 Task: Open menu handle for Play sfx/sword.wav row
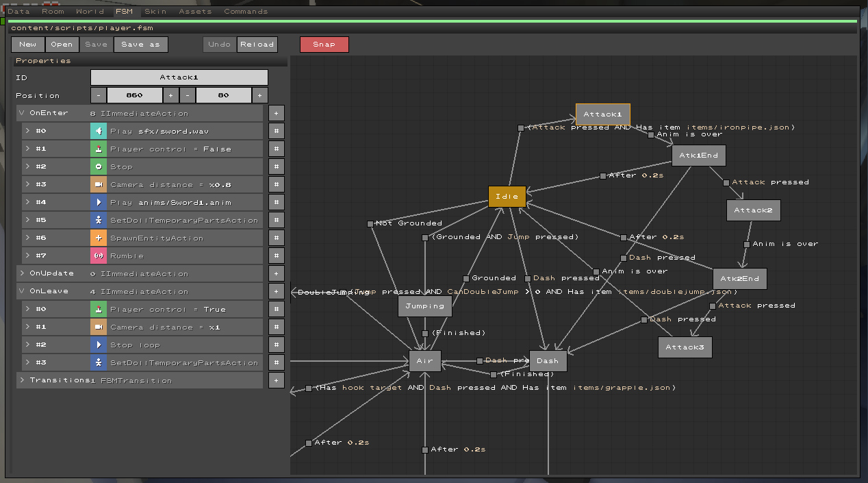(x=277, y=131)
